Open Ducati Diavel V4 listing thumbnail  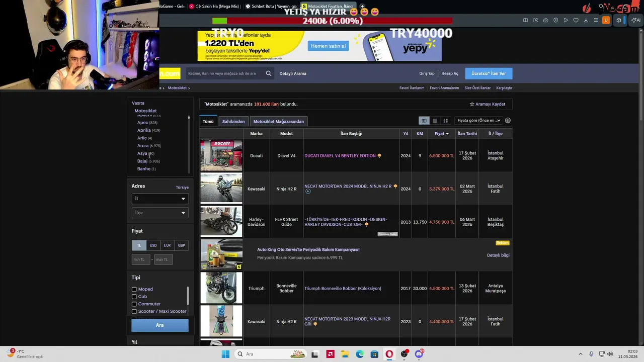point(221,156)
